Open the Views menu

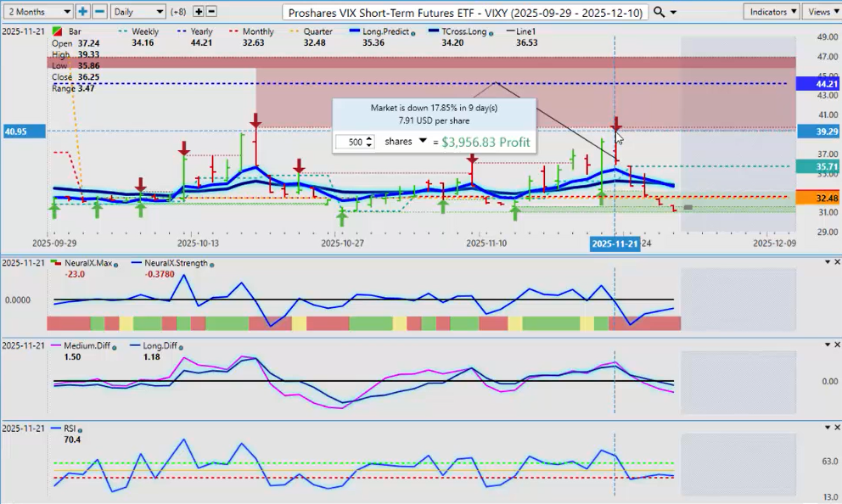822,11
